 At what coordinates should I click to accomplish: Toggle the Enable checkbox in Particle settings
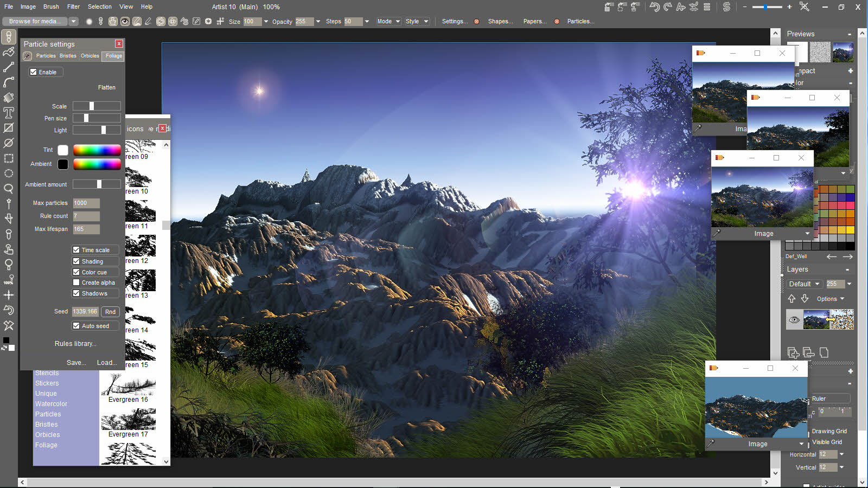(34, 72)
